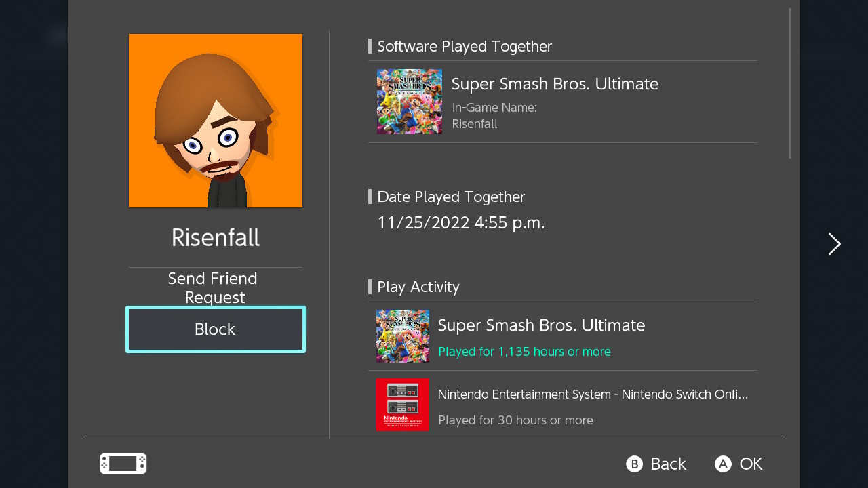The image size is (868, 488).
Task: Click the Back label
Action: coord(668,464)
